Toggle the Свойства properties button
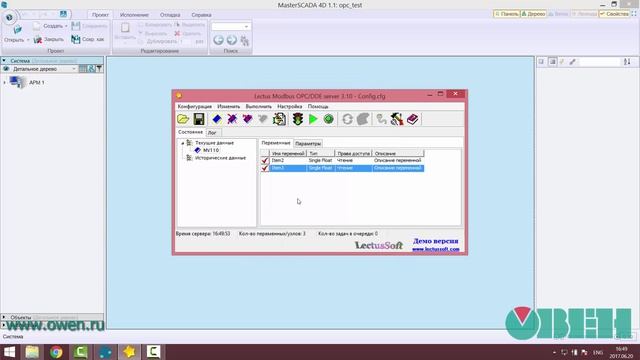This screenshot has height=360, width=640. click(x=614, y=14)
